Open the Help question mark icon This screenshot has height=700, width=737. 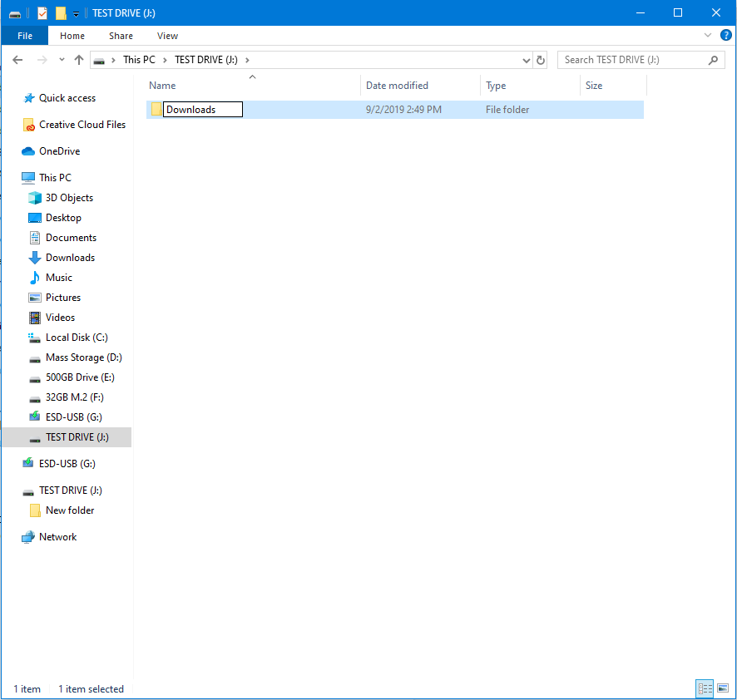pyautogui.click(x=725, y=36)
